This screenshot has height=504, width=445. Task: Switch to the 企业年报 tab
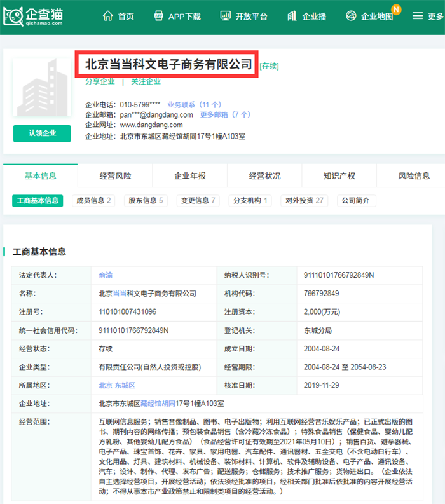(189, 176)
